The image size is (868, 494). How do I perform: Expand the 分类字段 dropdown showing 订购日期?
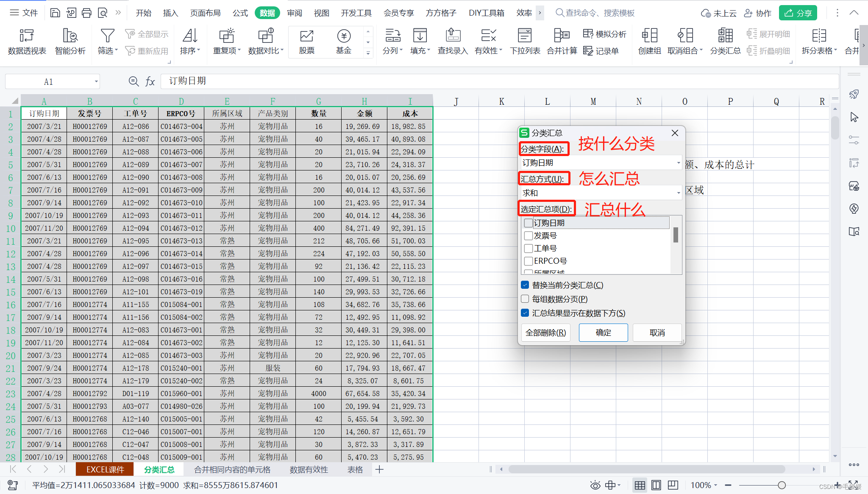pyautogui.click(x=678, y=163)
